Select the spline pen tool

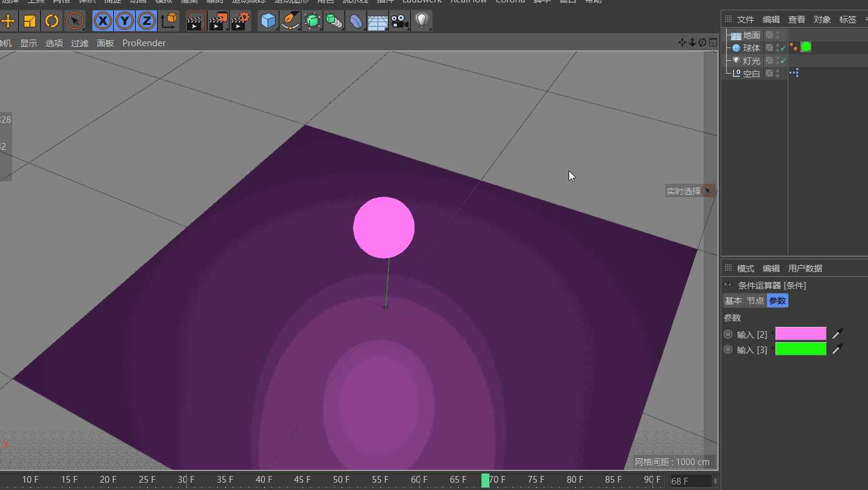pyautogui.click(x=290, y=21)
